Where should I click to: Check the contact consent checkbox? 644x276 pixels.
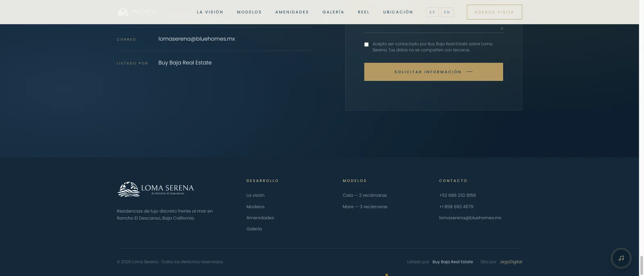[x=366, y=45]
